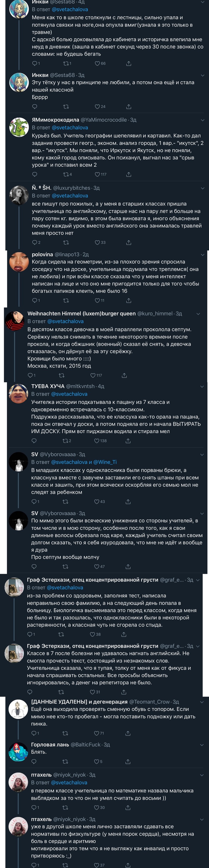View the Горловая лань profile avatar
This screenshot has height=868, width=209.
[18, 751]
